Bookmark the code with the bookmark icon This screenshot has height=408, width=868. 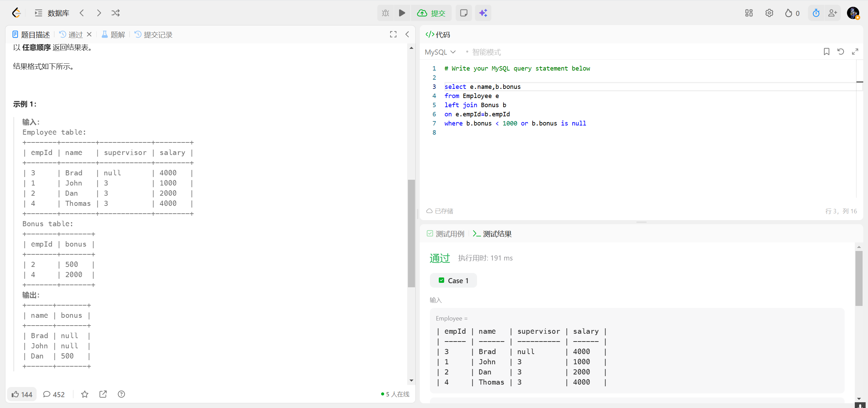[826, 52]
